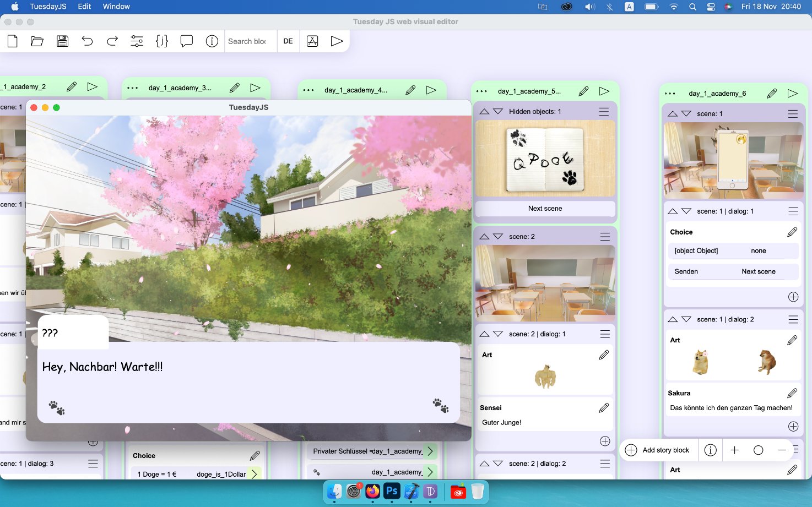Click the Hidden objects notebook thumbnail

click(545, 159)
